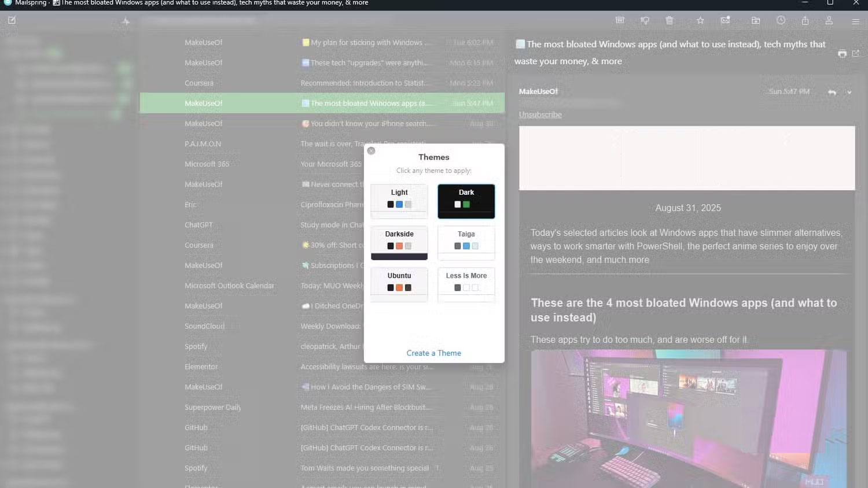Open the snooze clock icon
This screenshot has height=488, width=868.
(781, 20)
